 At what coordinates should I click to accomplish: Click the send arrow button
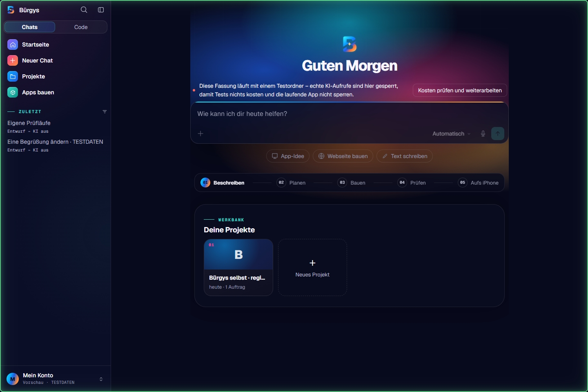[x=498, y=134]
